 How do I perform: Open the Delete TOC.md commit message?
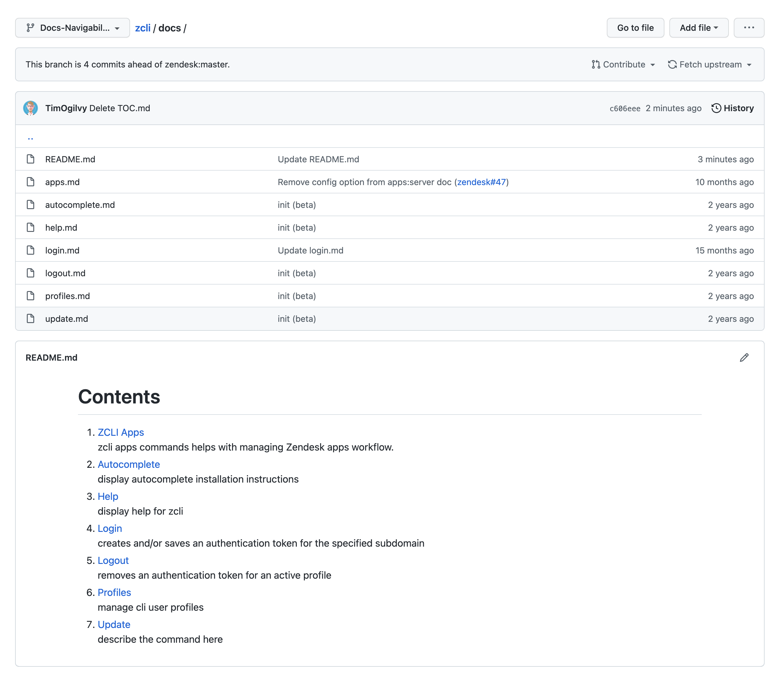[120, 108]
